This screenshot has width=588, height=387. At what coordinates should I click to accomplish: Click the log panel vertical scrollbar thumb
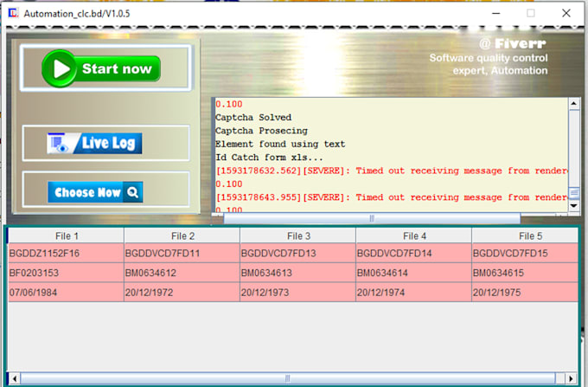[x=574, y=193]
